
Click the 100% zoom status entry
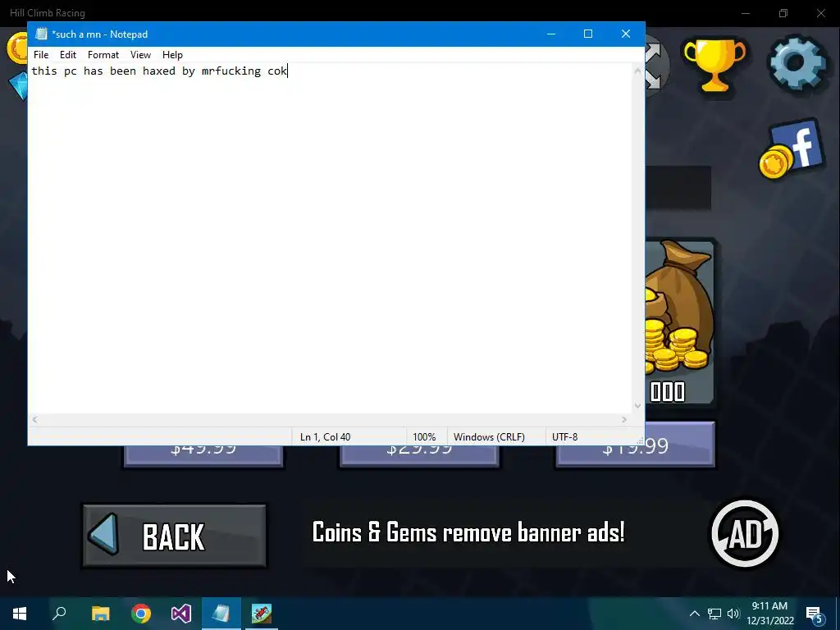424,437
